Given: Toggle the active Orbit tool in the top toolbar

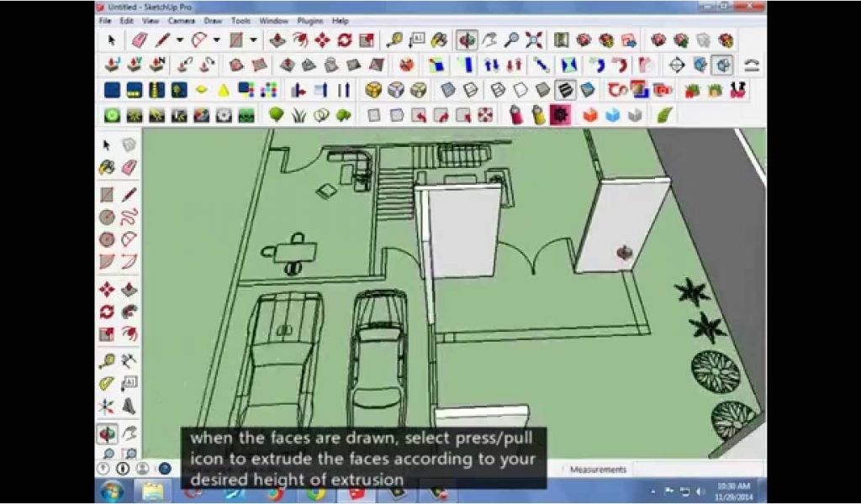Looking at the screenshot, I should [x=466, y=39].
